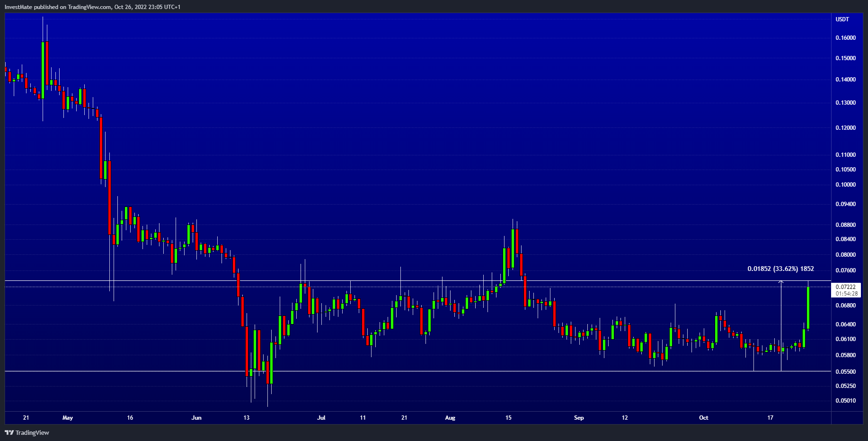
Task: Click the 0.07600 price axis label
Action: click(846, 270)
